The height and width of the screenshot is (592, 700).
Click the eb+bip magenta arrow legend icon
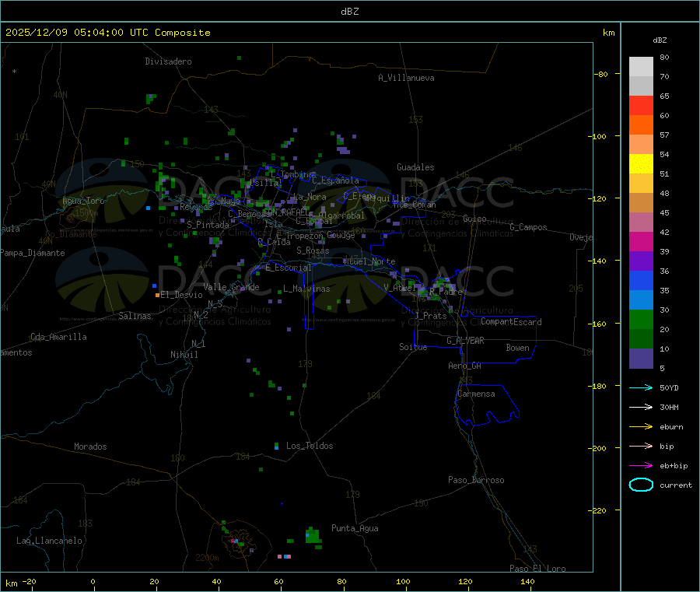(x=641, y=466)
